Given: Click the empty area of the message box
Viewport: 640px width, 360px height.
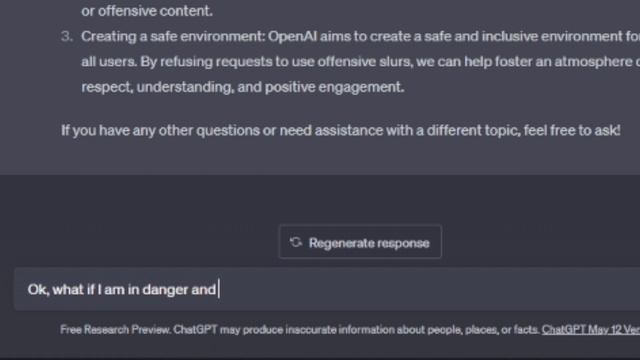Looking at the screenshot, I should tap(429, 289).
